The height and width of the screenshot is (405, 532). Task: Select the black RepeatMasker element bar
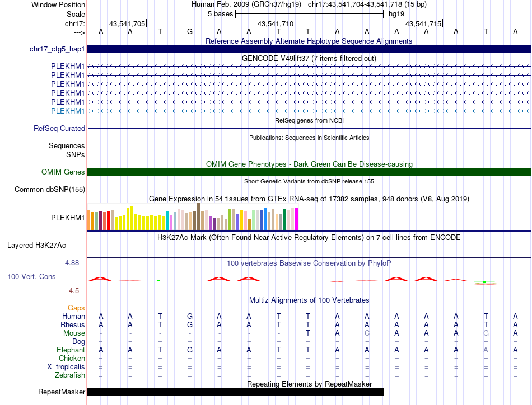(235, 392)
